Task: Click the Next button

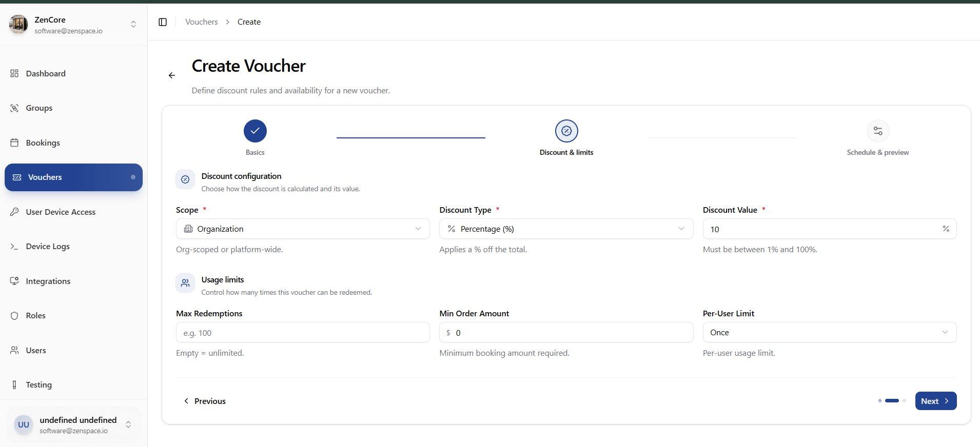Action: 936,401
